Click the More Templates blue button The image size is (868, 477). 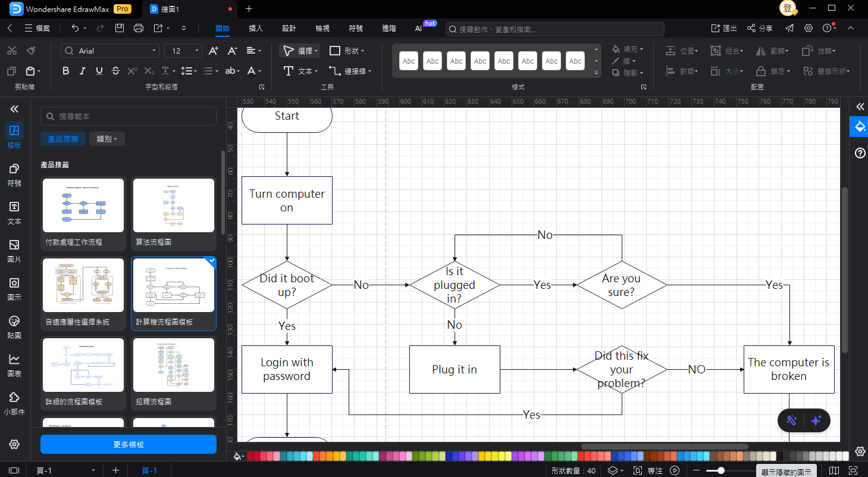pos(129,444)
